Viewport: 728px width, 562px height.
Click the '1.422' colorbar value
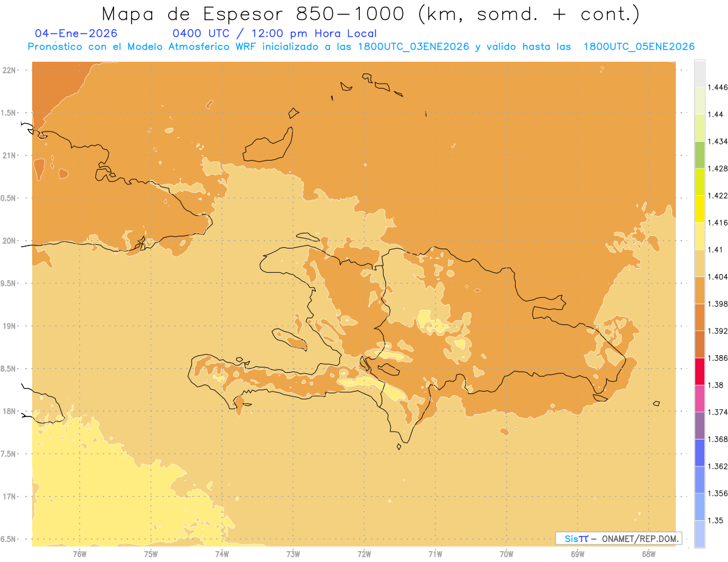[x=717, y=195]
